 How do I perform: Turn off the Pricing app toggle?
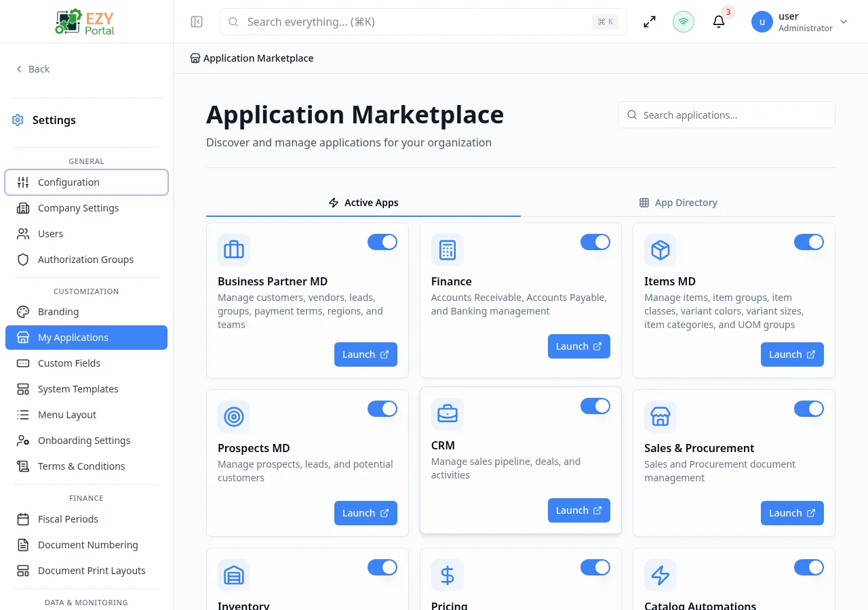[x=595, y=567]
